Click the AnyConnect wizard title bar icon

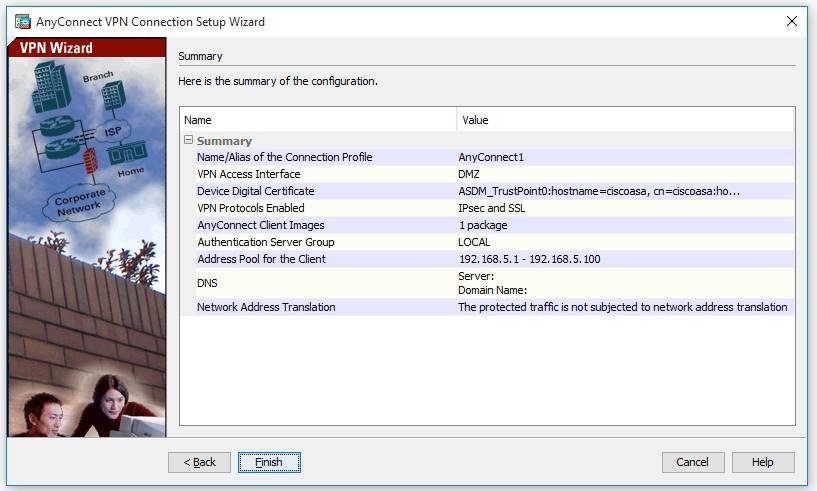tap(22, 21)
